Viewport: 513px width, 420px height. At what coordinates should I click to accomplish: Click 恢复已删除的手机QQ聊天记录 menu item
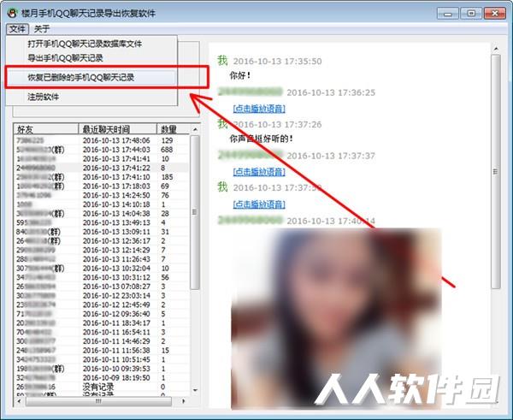81,78
